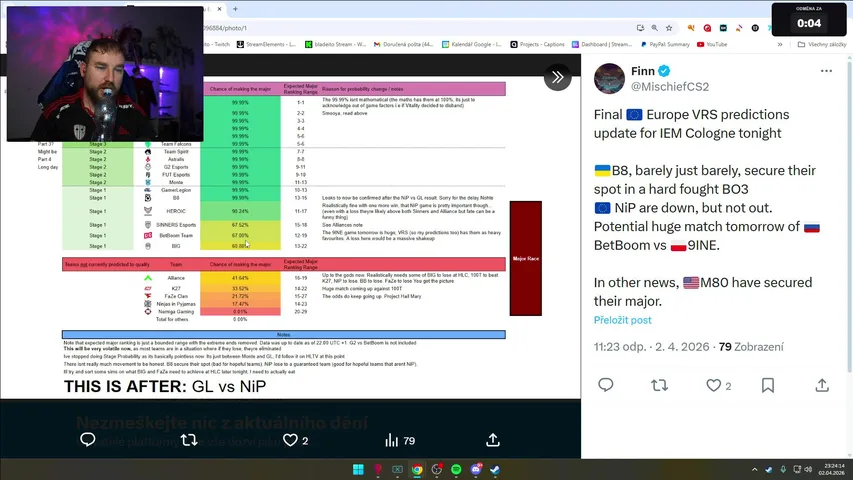The width and height of the screenshot is (853, 480).
Task: Click the microphone tray icon
Action: coord(783,470)
